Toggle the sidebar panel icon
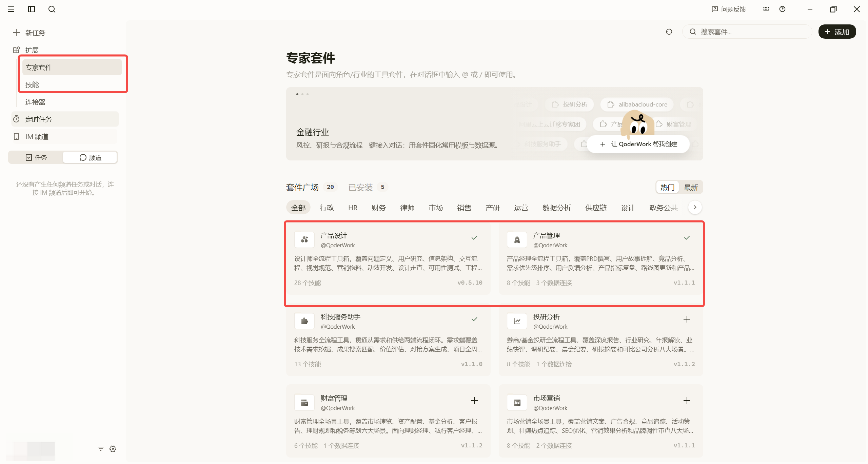The image size is (868, 464). 32,9
